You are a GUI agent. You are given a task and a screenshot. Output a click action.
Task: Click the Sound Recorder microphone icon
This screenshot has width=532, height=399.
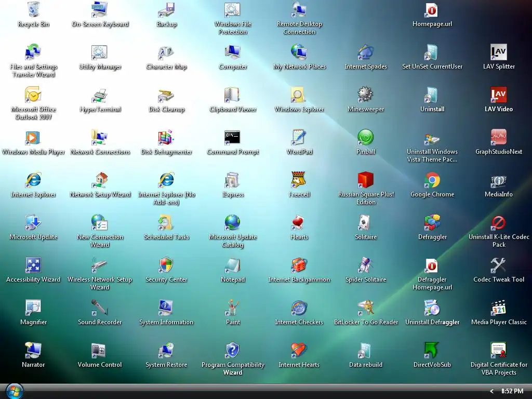[x=100, y=308]
